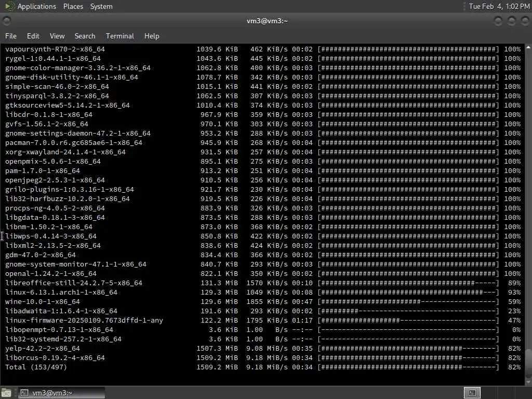Click gdm-47.0-2-x86_64 text

[x=41, y=255]
